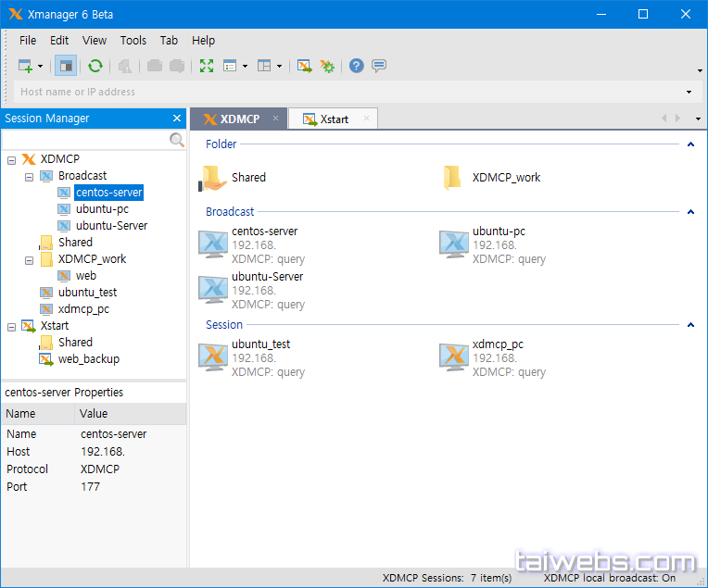
Task: Close the Session Manager panel
Action: coord(177,119)
